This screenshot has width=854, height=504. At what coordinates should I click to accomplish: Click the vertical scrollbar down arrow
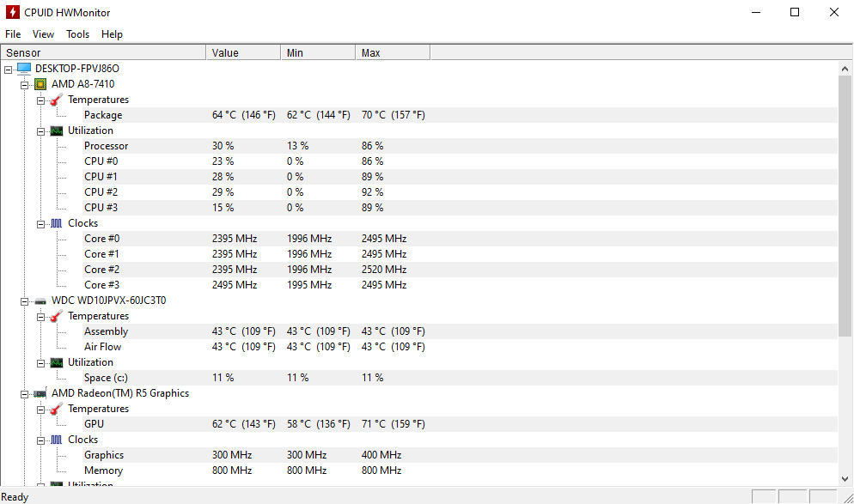845,478
